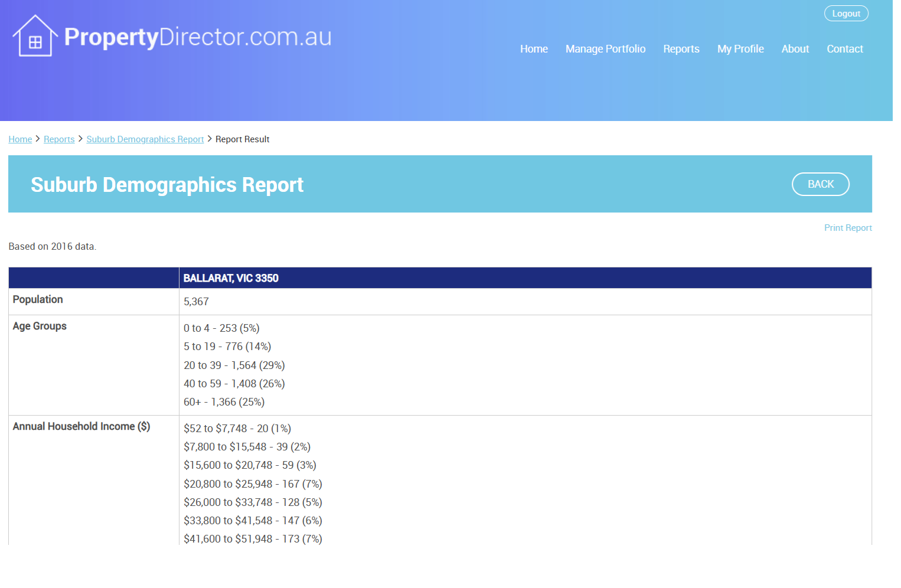
Task: Click the Population row label
Action: pos(38,299)
